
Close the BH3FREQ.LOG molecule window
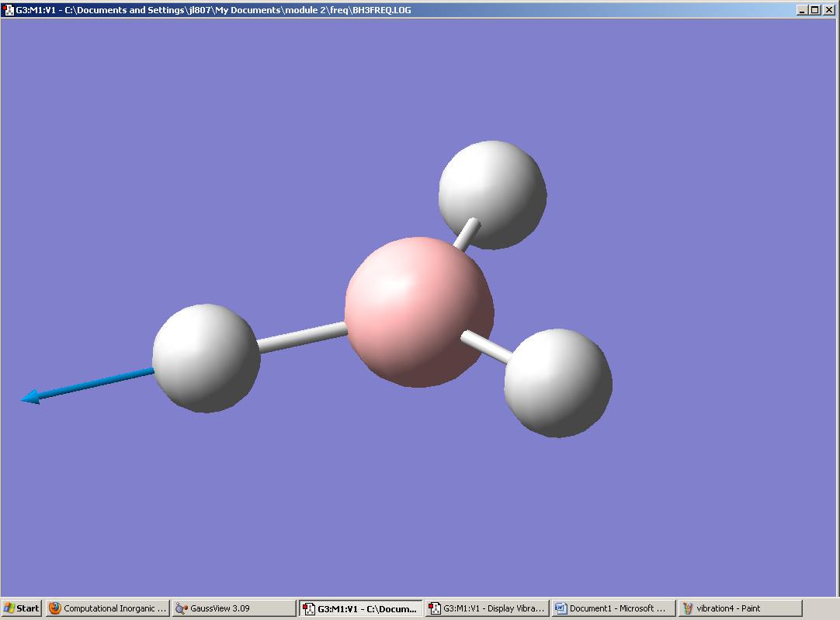click(x=828, y=10)
